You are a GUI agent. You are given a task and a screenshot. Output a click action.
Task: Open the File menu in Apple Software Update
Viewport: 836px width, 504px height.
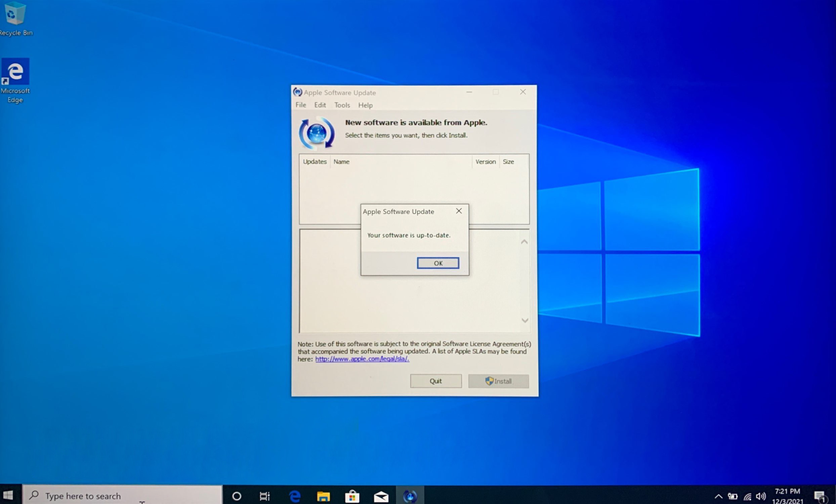tap(301, 105)
